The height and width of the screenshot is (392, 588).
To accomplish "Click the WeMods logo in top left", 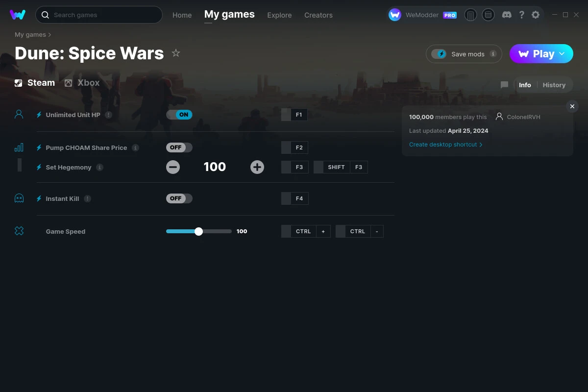I will pyautogui.click(x=18, y=15).
